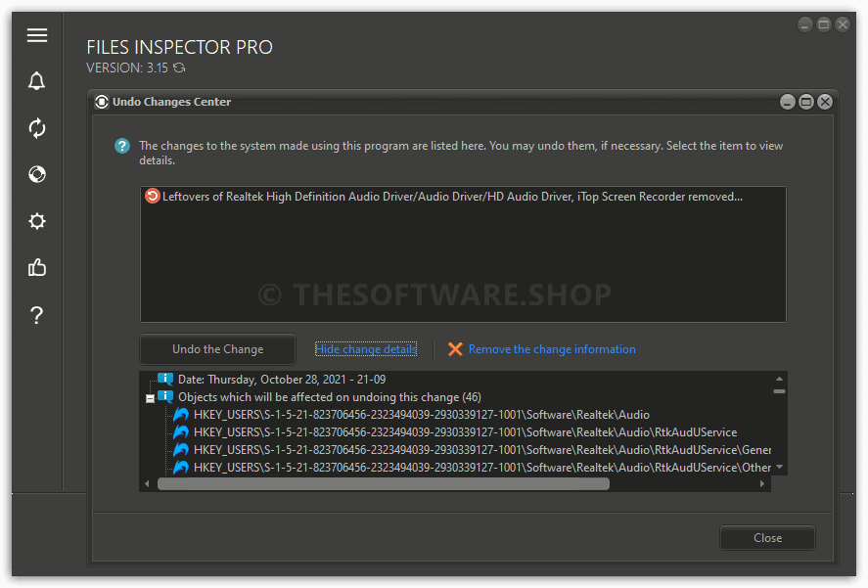
Task: Click the registry icon of the RtkAudUService key
Action: click(x=181, y=431)
